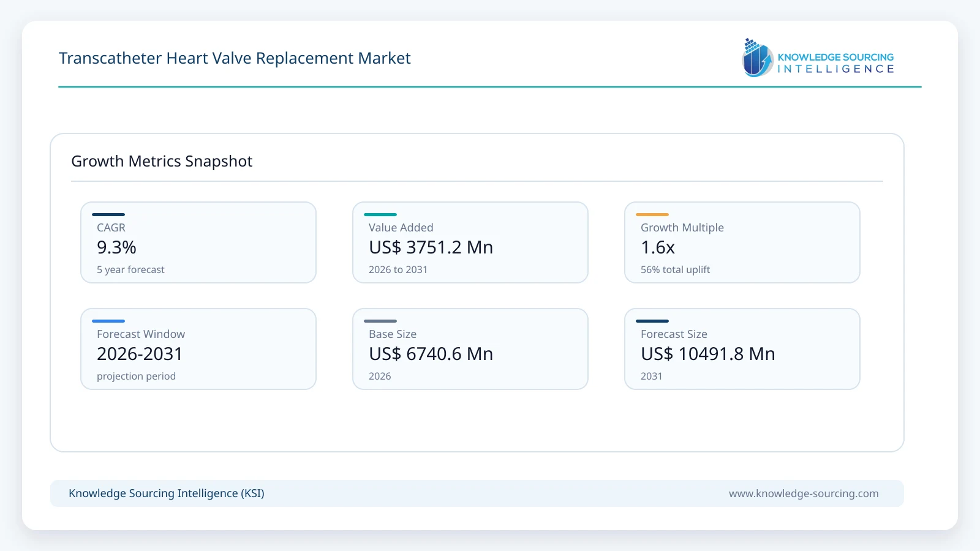
Task: Click the '56% total uplift' caption
Action: (x=675, y=269)
